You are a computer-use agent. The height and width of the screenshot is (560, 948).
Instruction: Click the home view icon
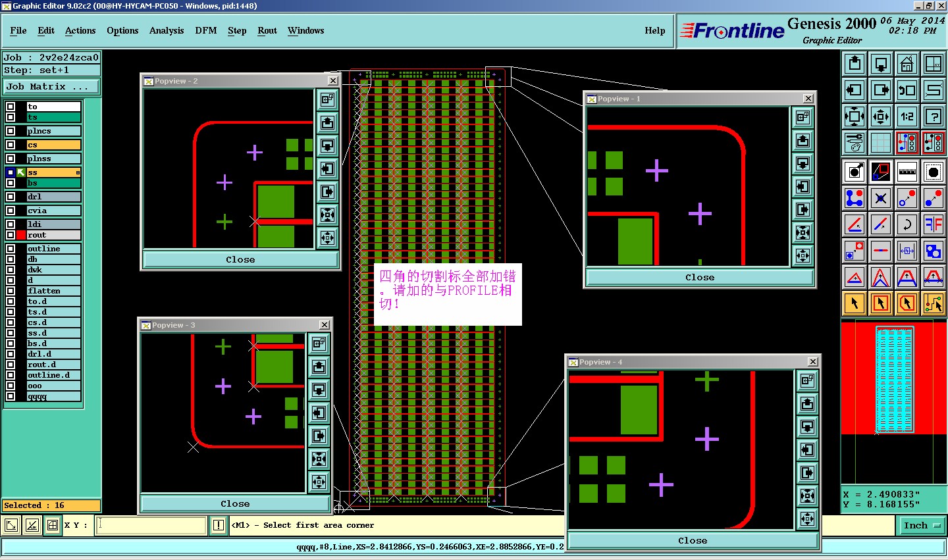(907, 64)
